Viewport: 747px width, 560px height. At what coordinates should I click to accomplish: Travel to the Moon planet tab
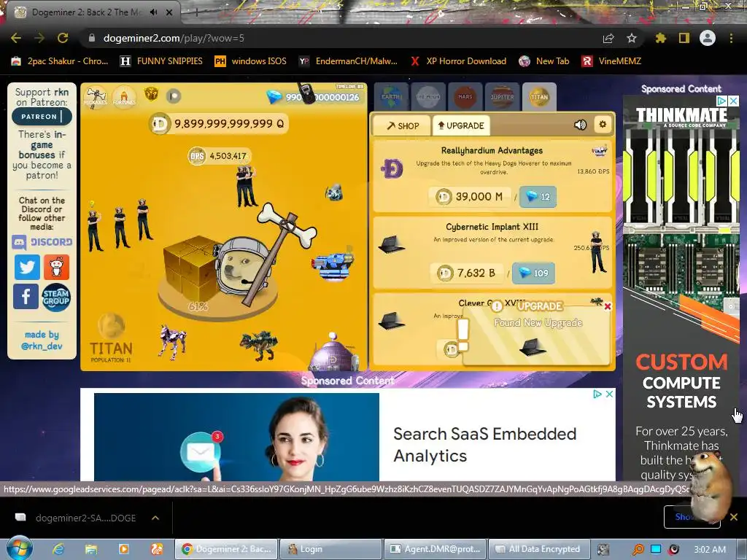(427, 97)
